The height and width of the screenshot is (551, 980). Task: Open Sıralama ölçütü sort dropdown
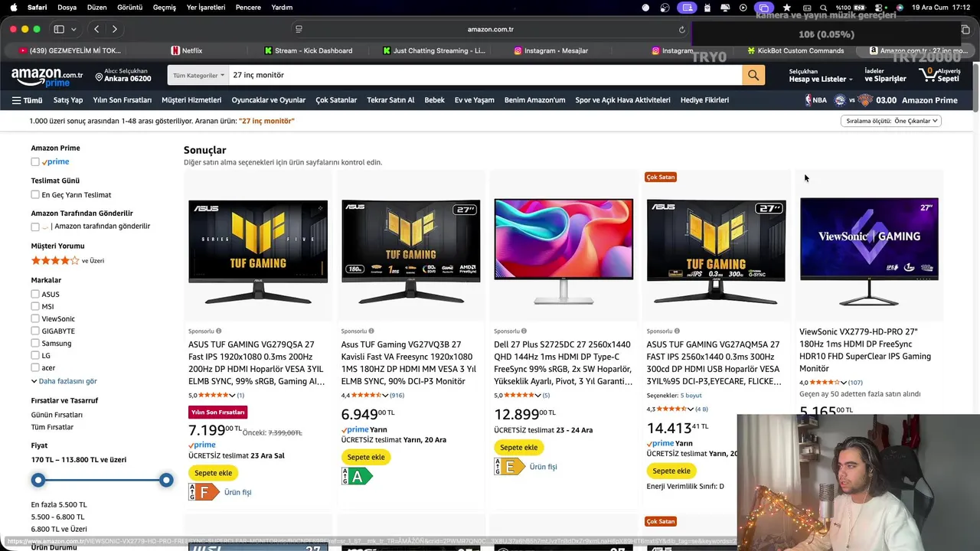tap(891, 121)
